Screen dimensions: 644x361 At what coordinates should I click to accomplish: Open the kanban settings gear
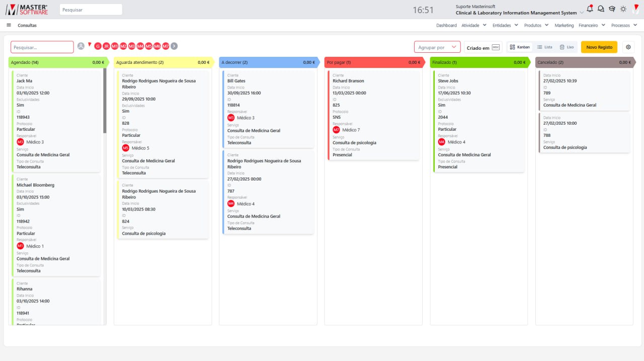pos(628,47)
